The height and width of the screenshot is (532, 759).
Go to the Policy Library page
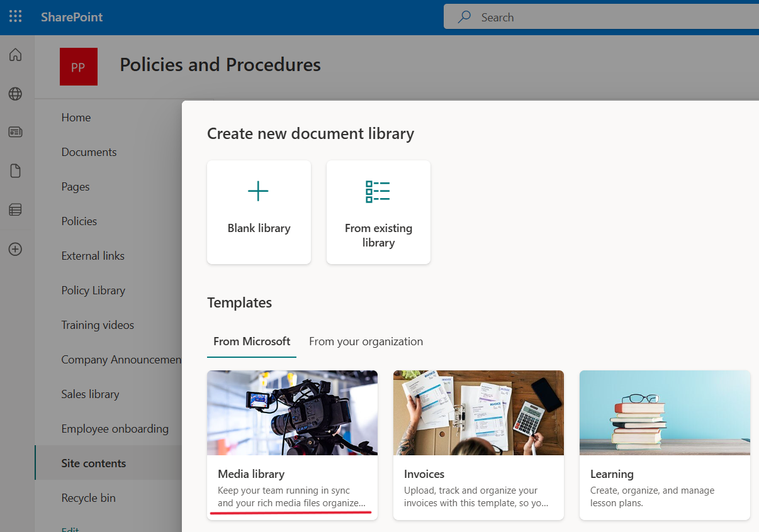coord(93,290)
